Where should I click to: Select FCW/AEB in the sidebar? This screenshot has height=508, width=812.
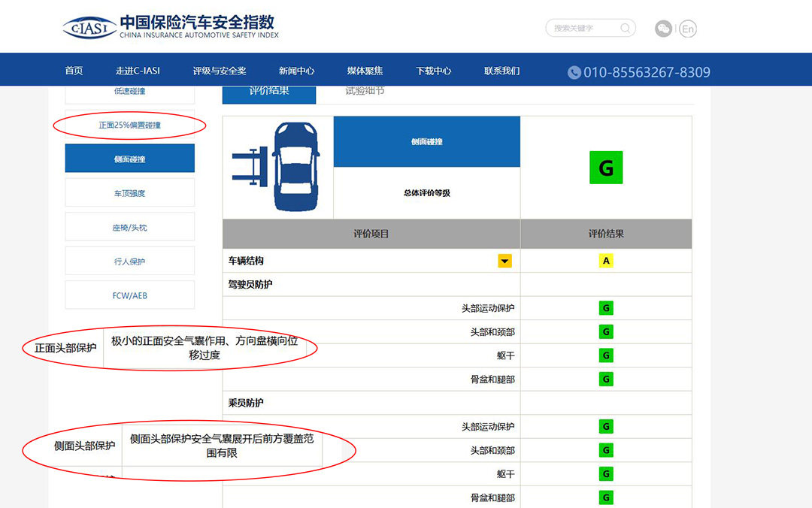click(x=129, y=295)
